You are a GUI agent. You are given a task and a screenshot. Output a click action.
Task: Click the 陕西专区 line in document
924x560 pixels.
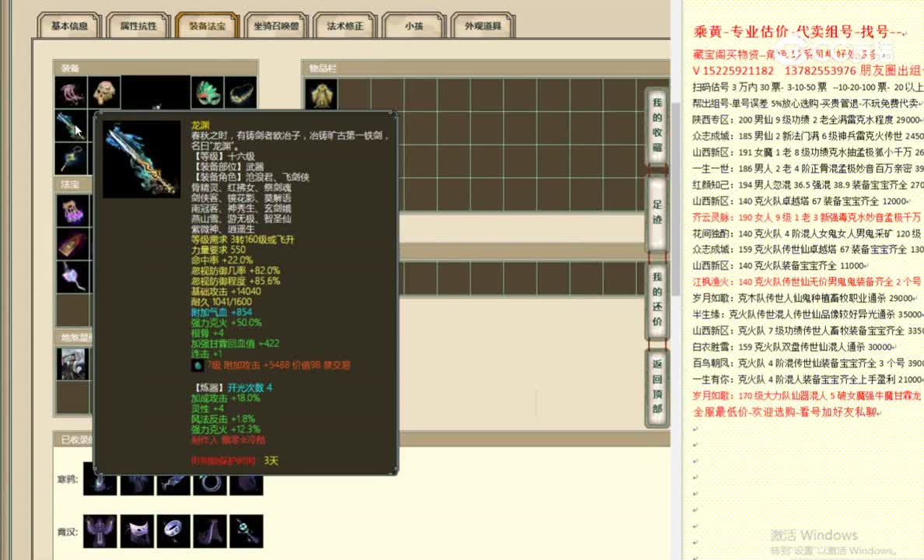[808, 120]
